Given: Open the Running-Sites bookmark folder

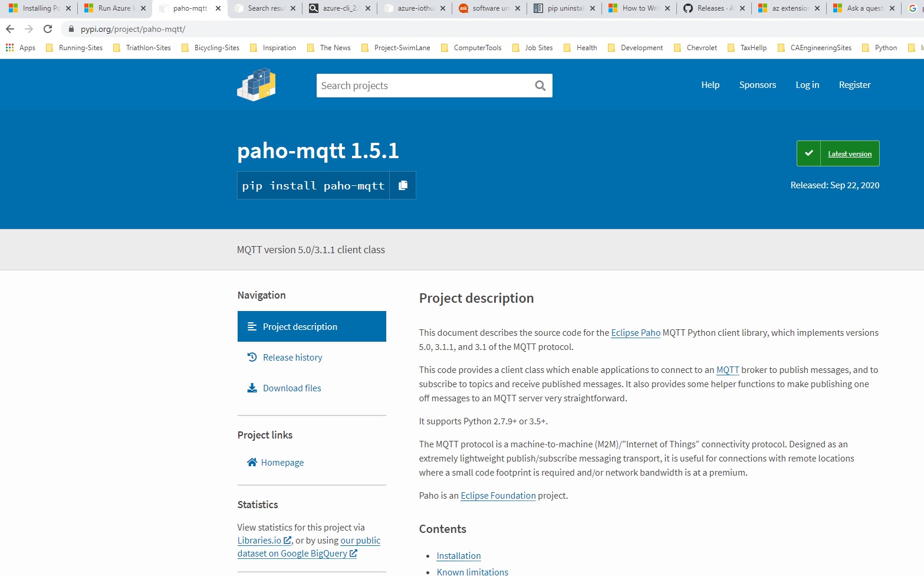Looking at the screenshot, I should [x=74, y=48].
